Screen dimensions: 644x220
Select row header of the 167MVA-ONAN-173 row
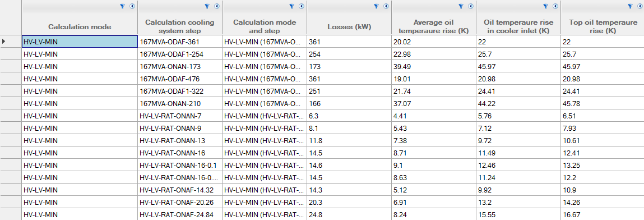coord(11,66)
